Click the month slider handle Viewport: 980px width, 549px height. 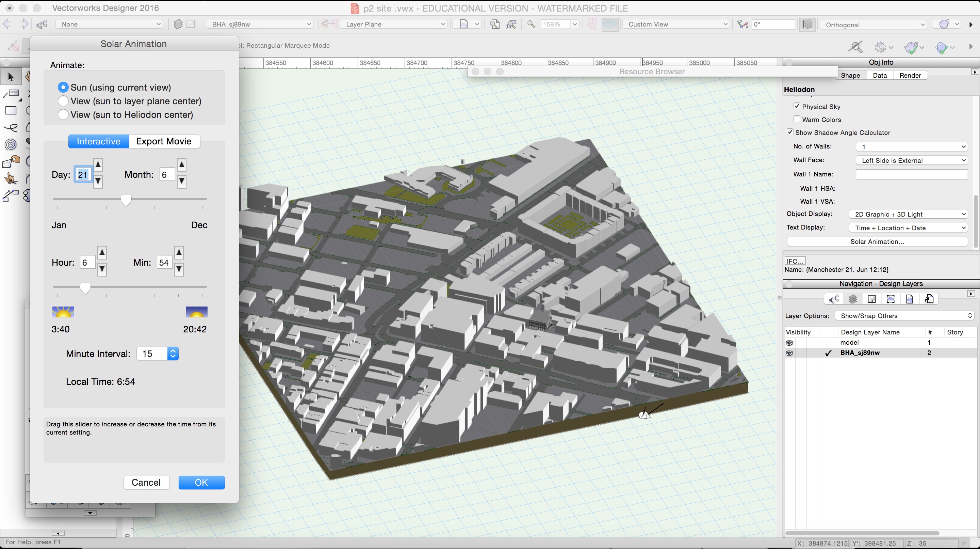click(126, 200)
